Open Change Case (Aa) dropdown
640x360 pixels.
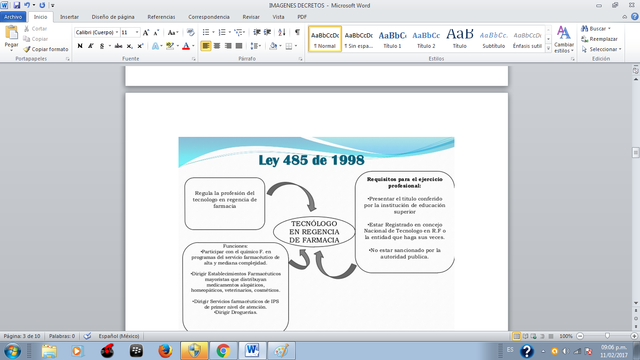[173, 32]
